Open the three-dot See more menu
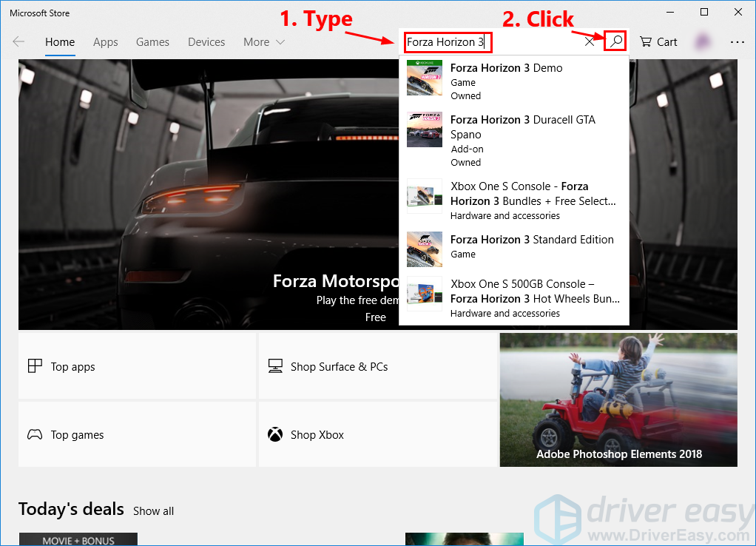The width and height of the screenshot is (756, 546). coord(737,42)
